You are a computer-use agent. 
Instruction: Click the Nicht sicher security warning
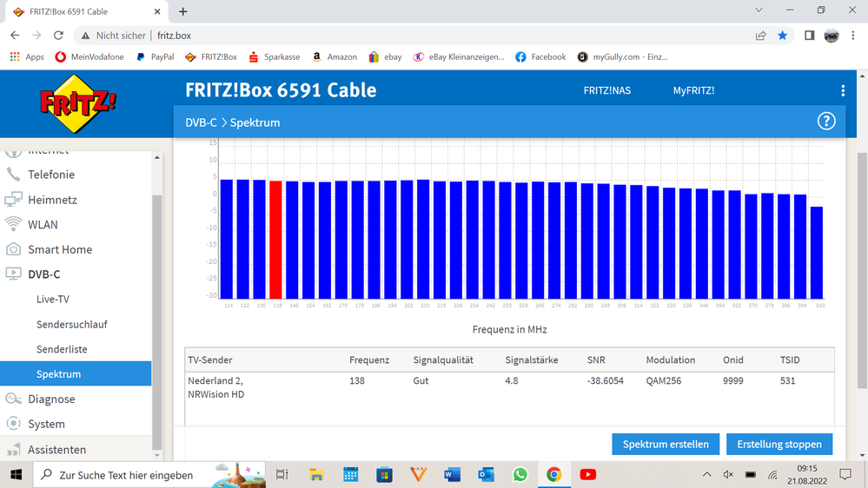click(114, 36)
